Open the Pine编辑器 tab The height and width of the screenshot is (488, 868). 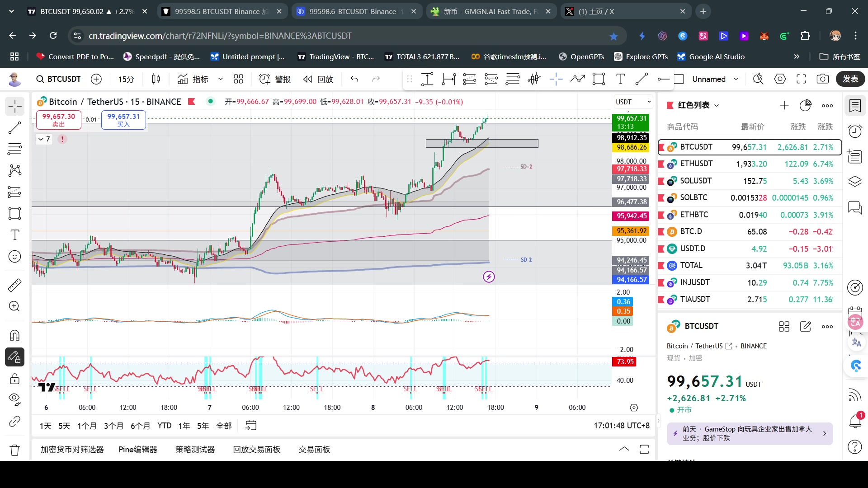138,450
